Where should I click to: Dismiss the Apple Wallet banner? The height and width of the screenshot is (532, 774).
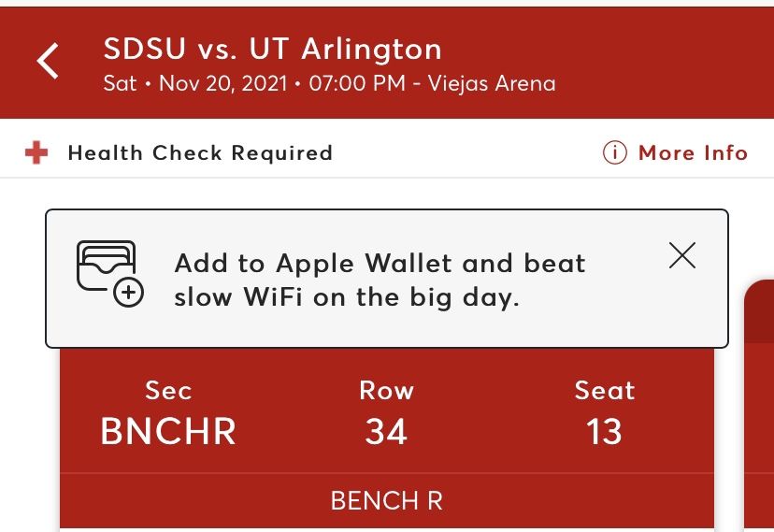point(682,255)
